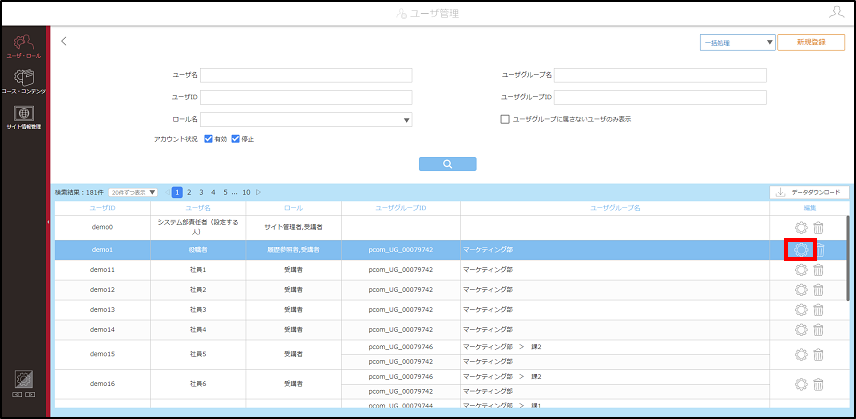The height and width of the screenshot is (419, 856).
Task: Go to results page 5
Action: tap(225, 192)
